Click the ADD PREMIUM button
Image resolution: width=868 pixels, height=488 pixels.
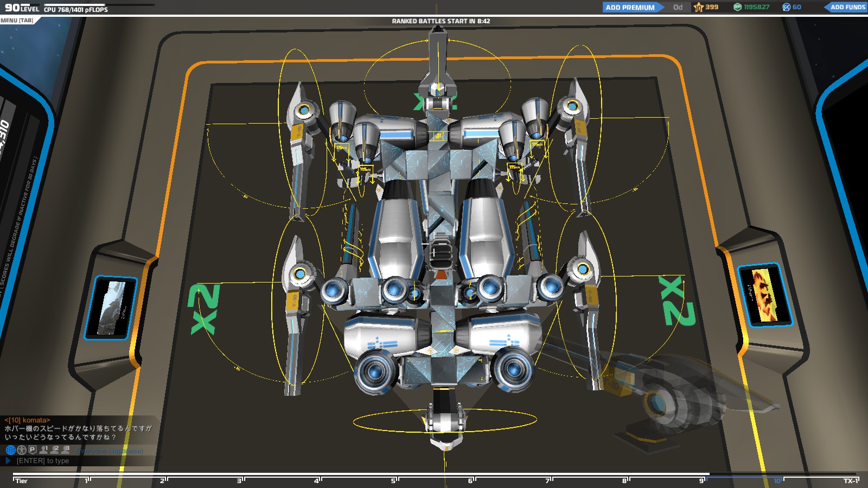[633, 7]
